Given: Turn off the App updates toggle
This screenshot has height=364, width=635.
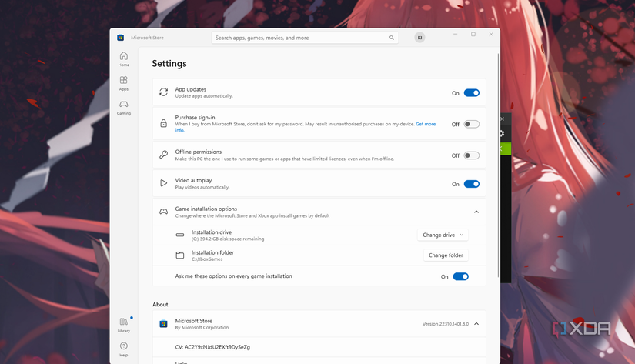Looking at the screenshot, I should click(x=471, y=92).
